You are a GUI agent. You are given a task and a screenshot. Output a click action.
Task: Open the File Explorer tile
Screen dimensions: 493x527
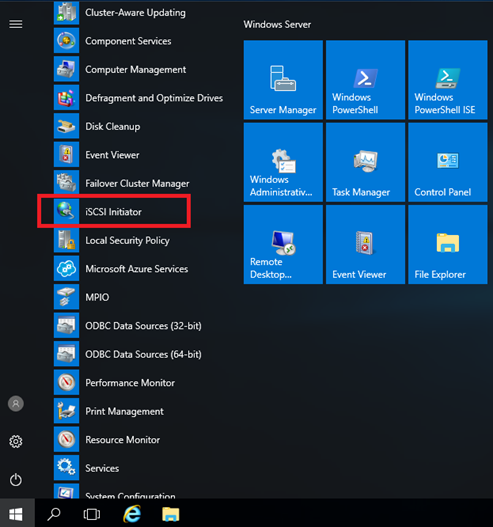448,244
